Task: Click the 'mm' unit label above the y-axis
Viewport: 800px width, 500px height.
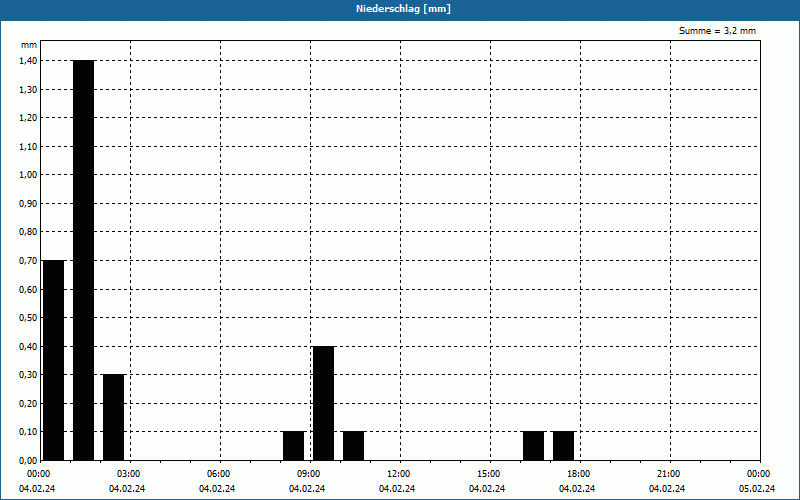Action: pos(29,45)
